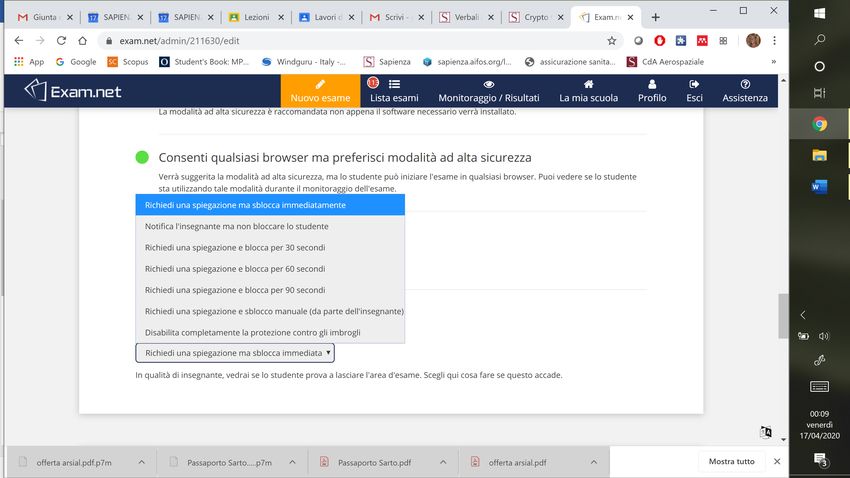Screen dimensions: 850x478
Task: Choose Richiedi spiegazione e blocca per 60 secondi
Action: (x=234, y=269)
